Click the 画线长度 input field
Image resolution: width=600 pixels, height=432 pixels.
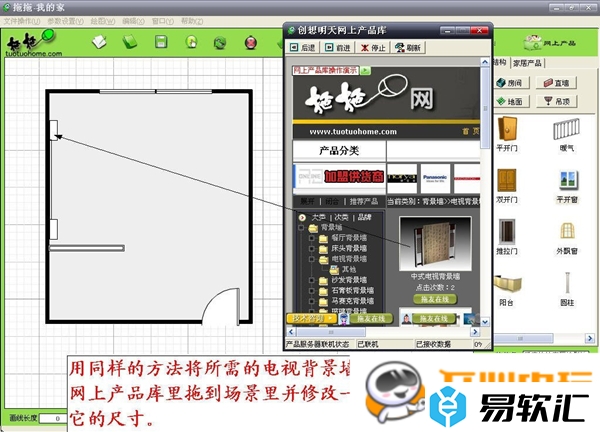[x=53, y=418]
